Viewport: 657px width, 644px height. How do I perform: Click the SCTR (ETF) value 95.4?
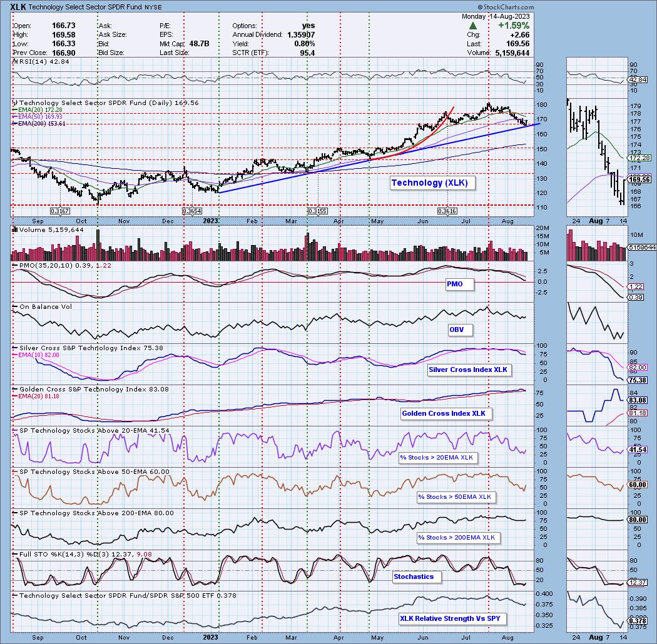307,53
